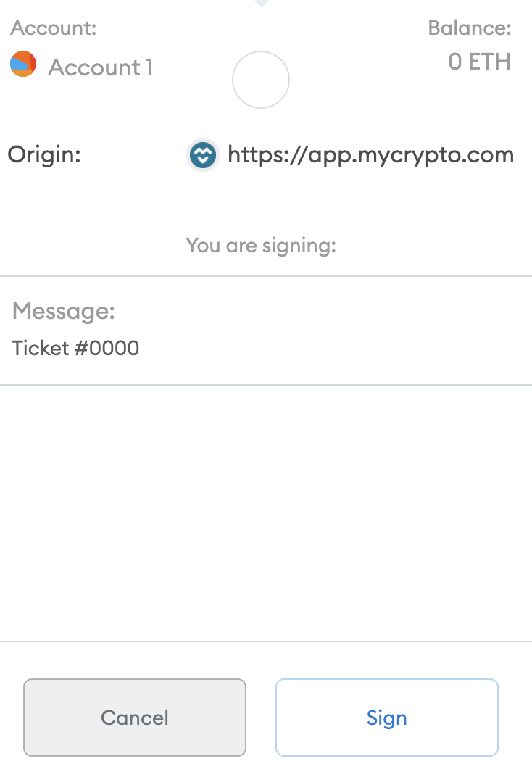Viewport: 532px width, 777px height.
Task: Switch to the message view under You are signing
Action: click(260, 245)
